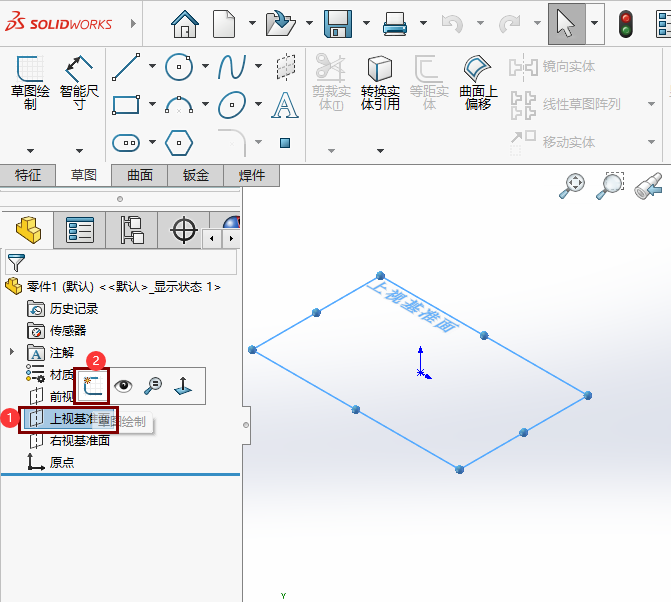Select the Text sketch tool

pyautogui.click(x=285, y=105)
